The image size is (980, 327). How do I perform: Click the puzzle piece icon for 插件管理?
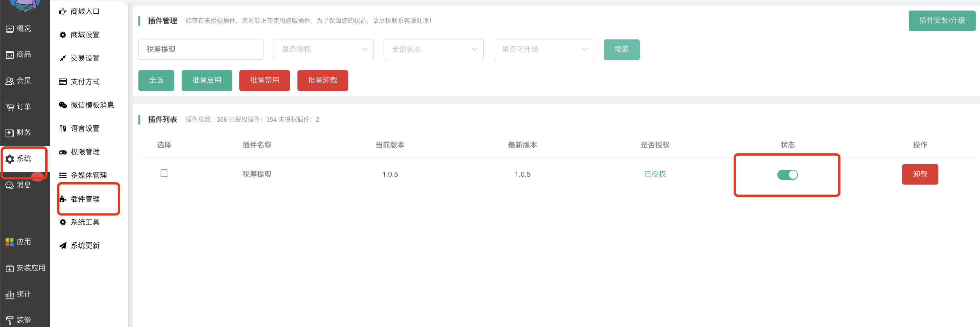click(63, 199)
